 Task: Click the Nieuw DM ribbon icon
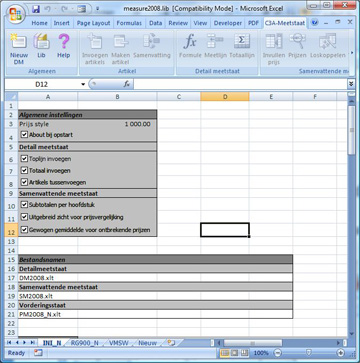[x=19, y=49]
